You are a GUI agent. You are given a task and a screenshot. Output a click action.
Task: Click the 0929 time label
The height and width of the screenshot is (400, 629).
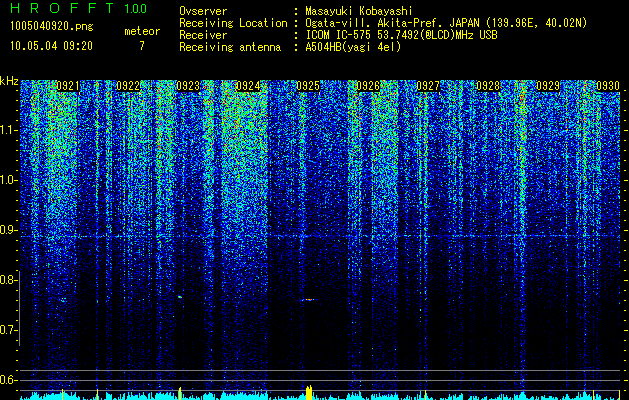coord(548,86)
